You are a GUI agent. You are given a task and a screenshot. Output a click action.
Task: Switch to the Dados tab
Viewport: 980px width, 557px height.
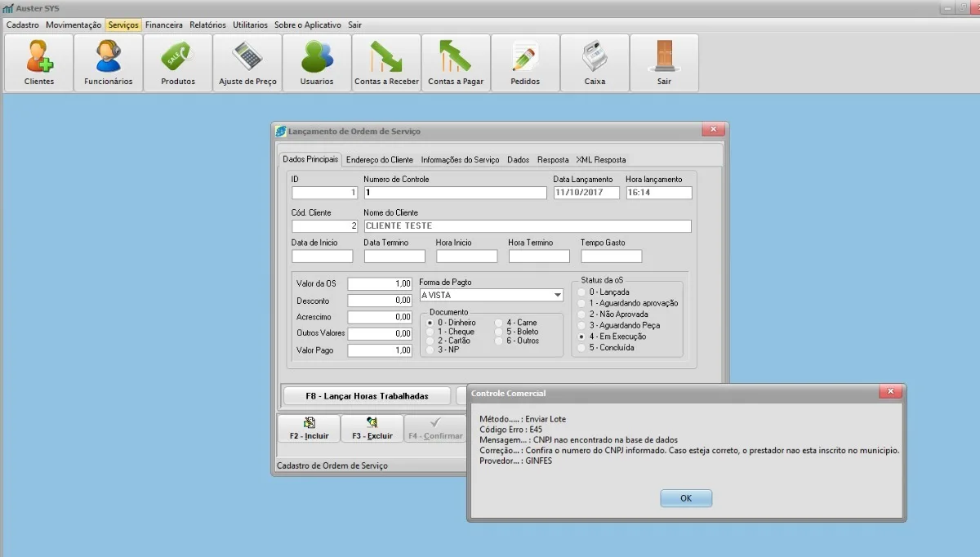coord(518,159)
